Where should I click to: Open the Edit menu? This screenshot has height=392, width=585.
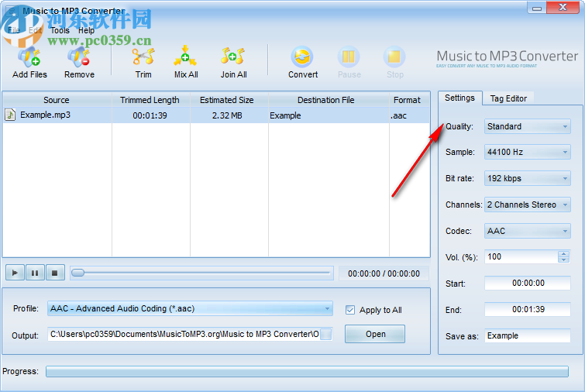coord(35,30)
